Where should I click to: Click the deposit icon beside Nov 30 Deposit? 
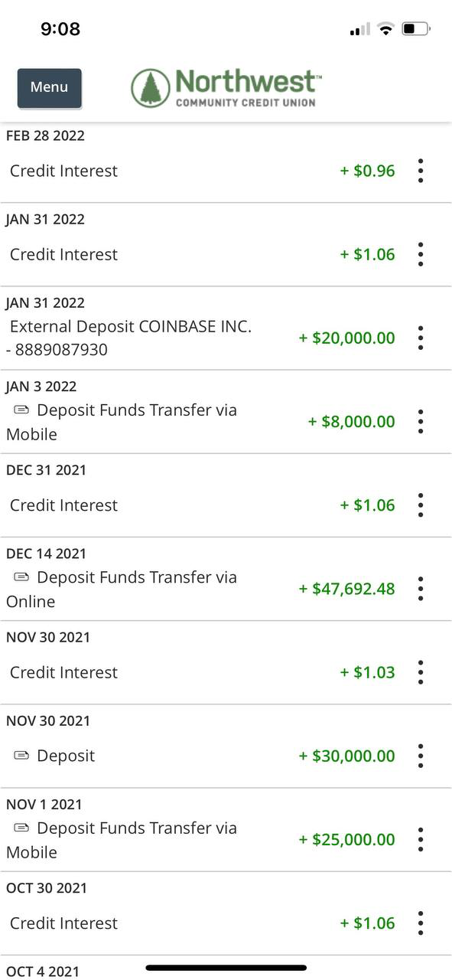20,755
